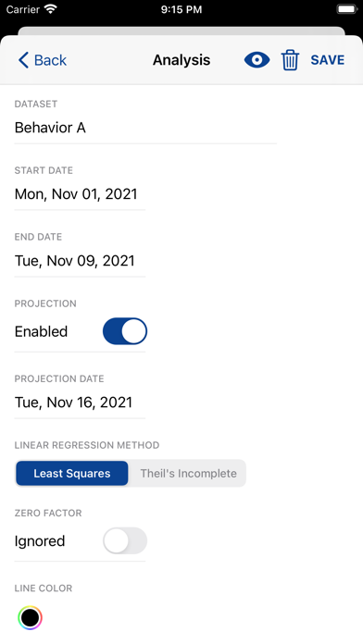The height and width of the screenshot is (644, 363).
Task: Edit the Projection Date Nov 16 field
Action: point(80,402)
